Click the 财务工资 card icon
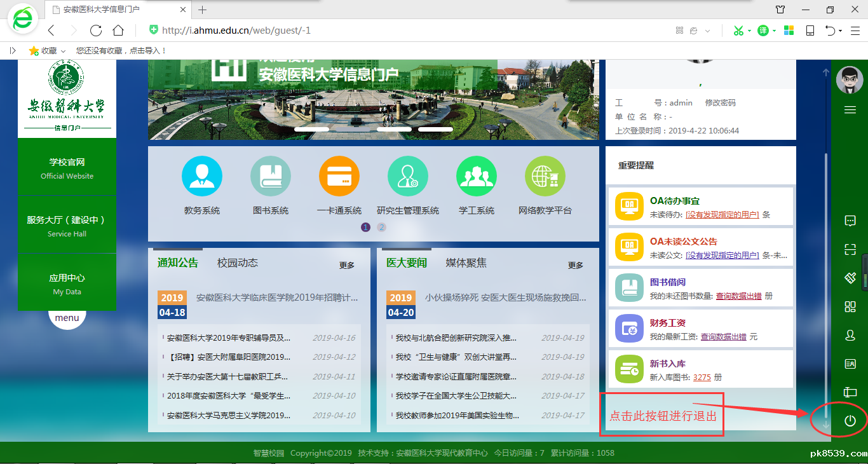The height and width of the screenshot is (464, 868). 629,328
